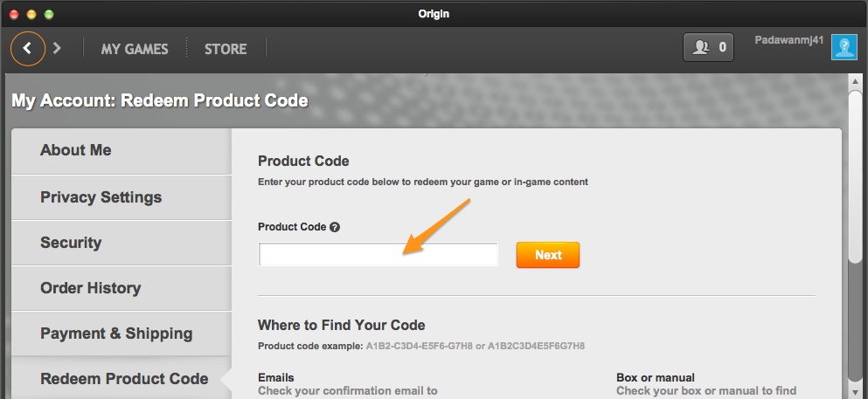Click the forward navigation arrow
This screenshot has height=399, width=868.
pos(57,48)
